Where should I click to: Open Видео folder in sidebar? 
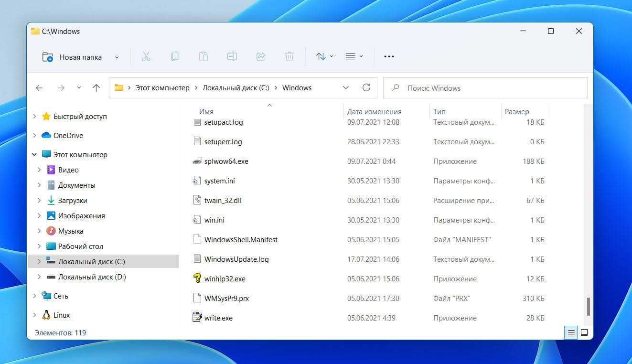click(x=68, y=170)
